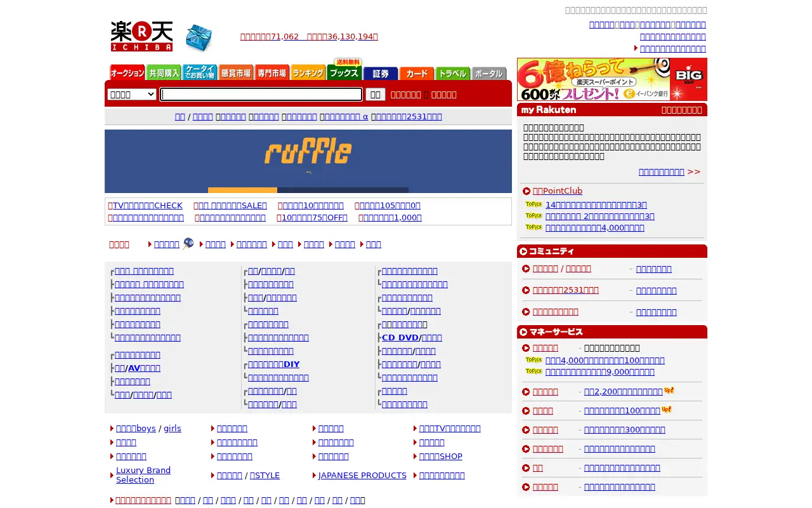Open the link ending in SHOP

tap(441, 457)
